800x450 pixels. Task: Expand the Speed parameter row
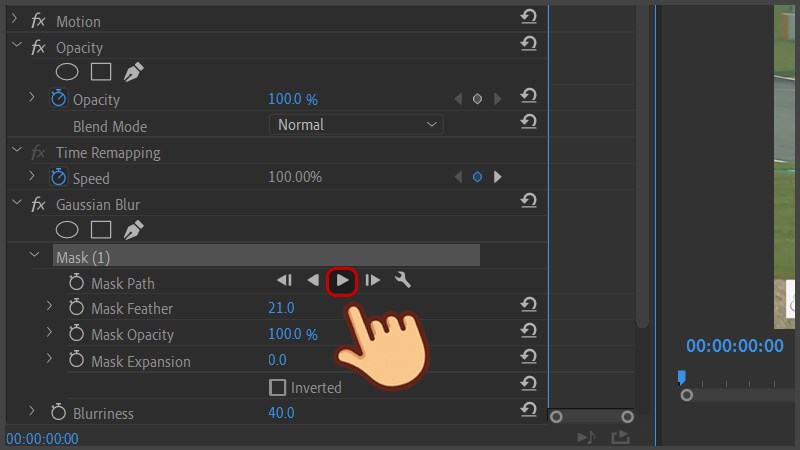[32, 176]
